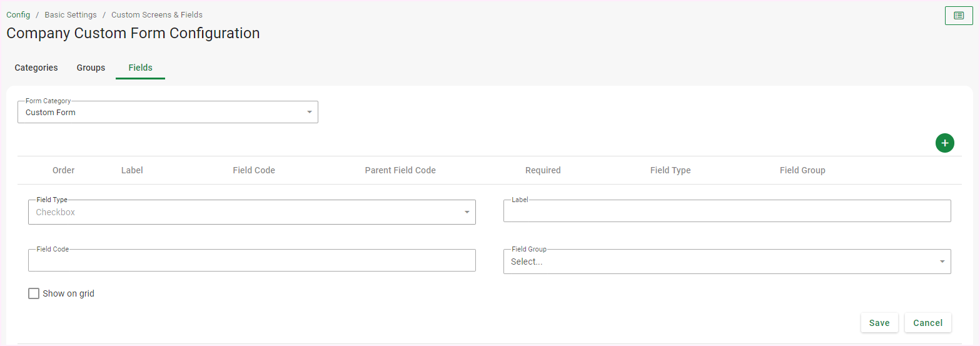The image size is (980, 346).
Task: Switch to the Groups tab
Action: click(x=91, y=68)
